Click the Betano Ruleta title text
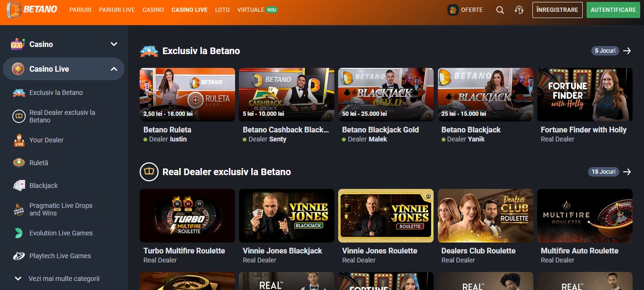This screenshot has width=644, height=290. click(x=167, y=130)
